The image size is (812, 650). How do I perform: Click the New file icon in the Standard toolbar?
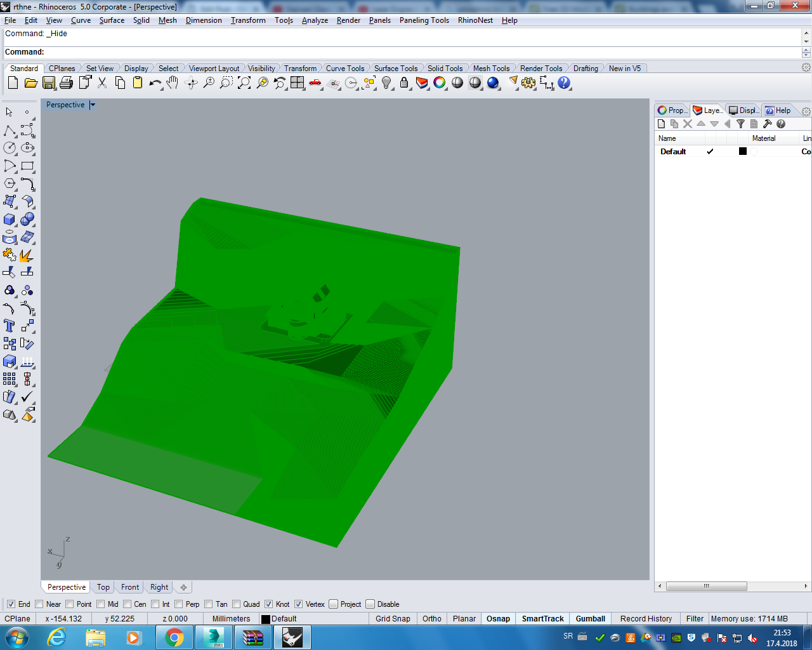(x=13, y=83)
